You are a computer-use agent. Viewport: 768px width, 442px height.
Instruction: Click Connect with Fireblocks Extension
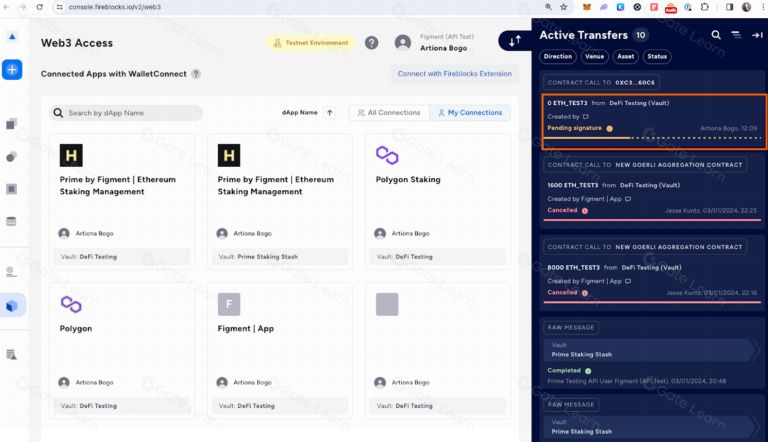[x=454, y=74]
